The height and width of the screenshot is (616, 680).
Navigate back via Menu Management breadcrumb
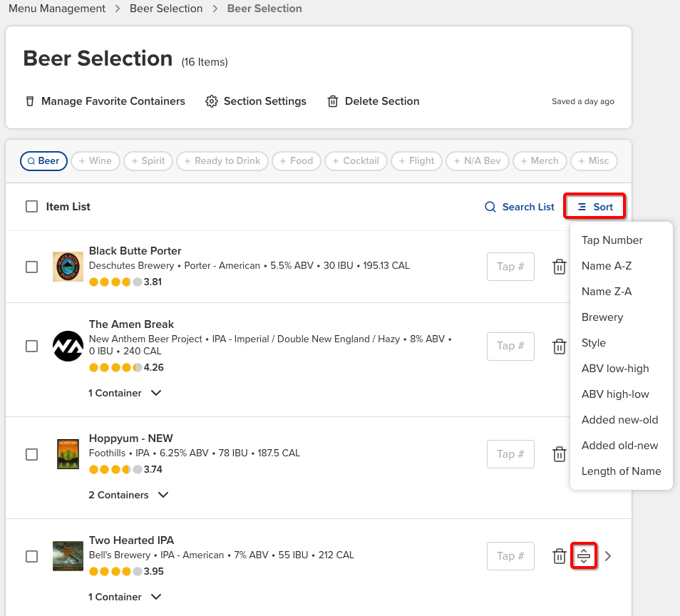(x=56, y=9)
